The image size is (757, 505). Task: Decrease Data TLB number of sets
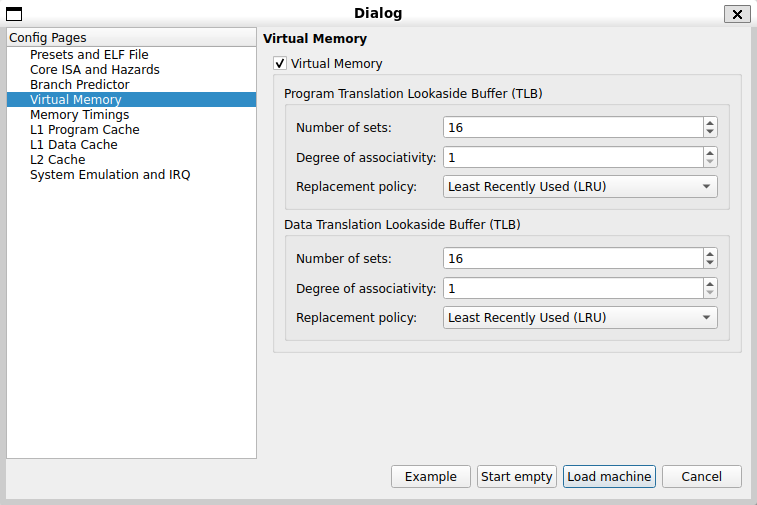click(710, 263)
